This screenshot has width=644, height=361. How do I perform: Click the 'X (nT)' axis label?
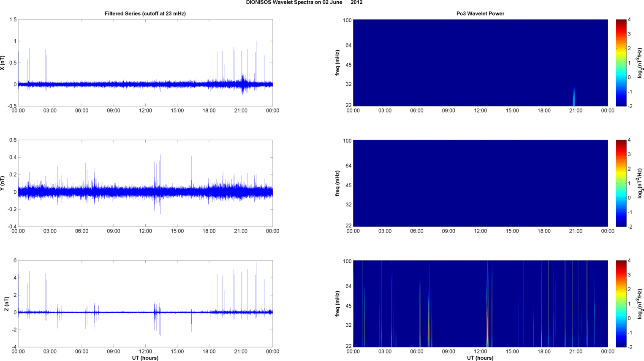tap(3, 63)
